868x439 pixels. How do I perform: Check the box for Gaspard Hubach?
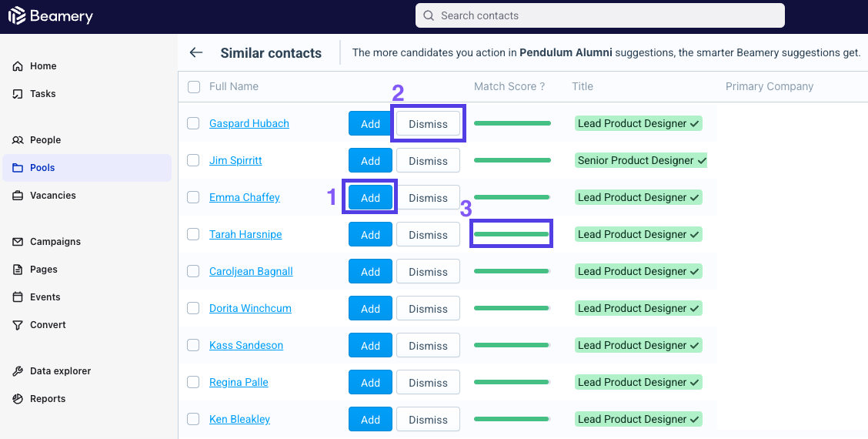(193, 123)
